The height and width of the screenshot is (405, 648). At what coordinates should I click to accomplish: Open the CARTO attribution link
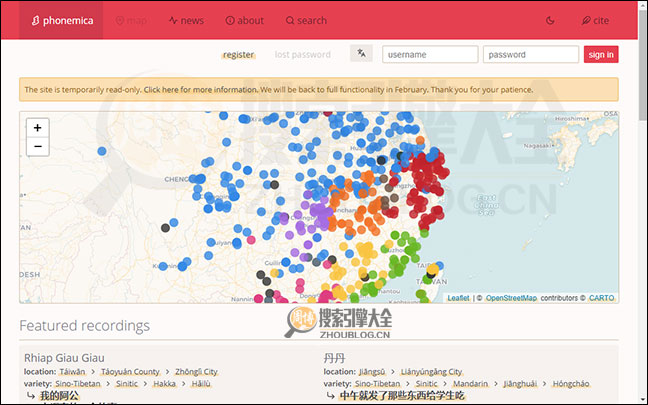coord(601,298)
